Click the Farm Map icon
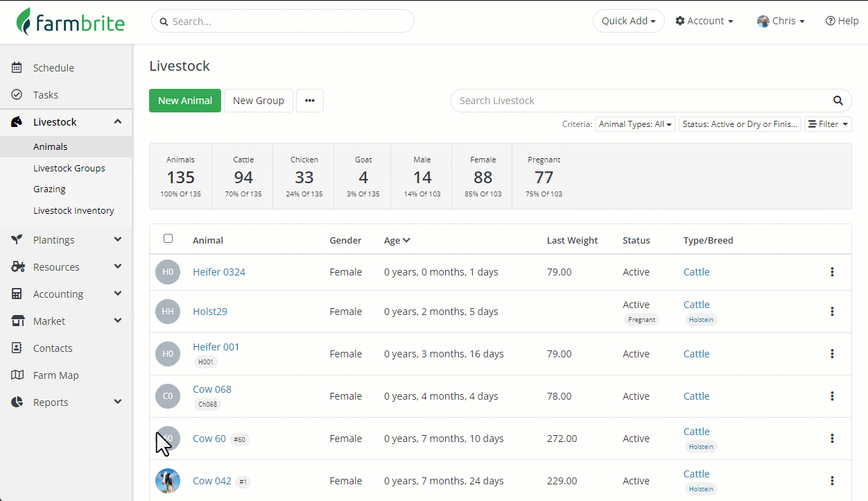The height and width of the screenshot is (501, 868). 17,375
